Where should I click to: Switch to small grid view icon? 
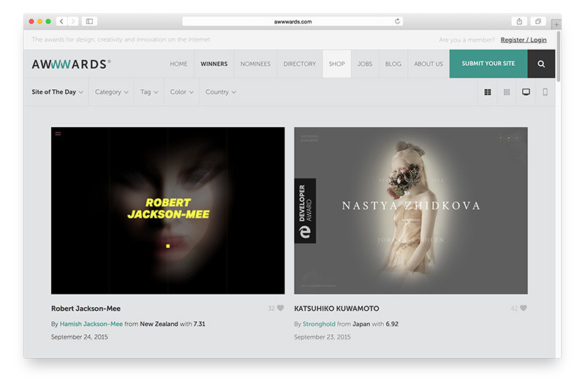click(x=506, y=92)
